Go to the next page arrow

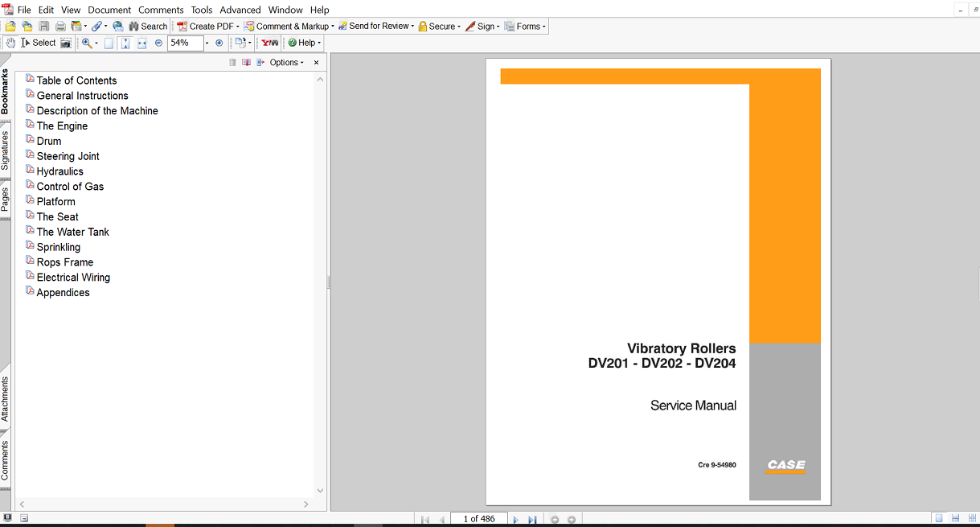(x=515, y=520)
